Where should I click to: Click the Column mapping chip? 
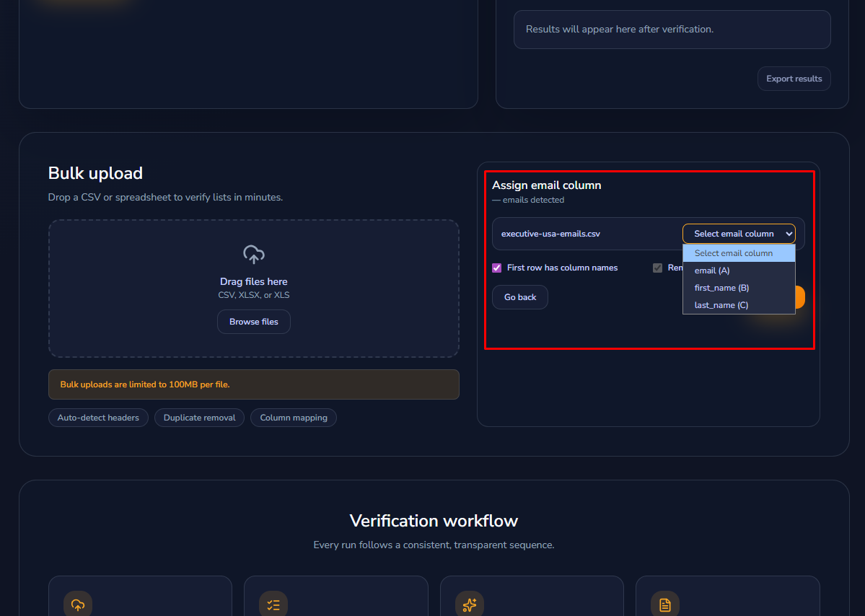coord(293,418)
